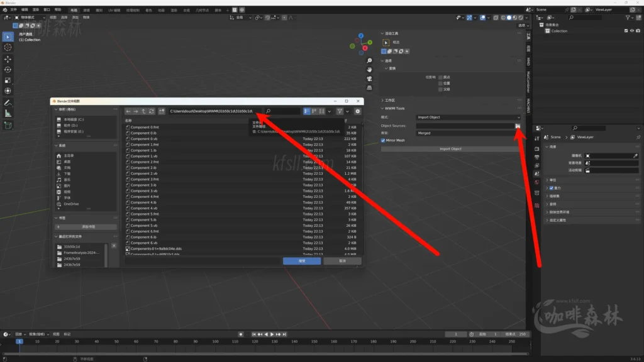Open the Import Object mode dropdown
The height and width of the screenshot is (362, 644).
click(x=469, y=118)
